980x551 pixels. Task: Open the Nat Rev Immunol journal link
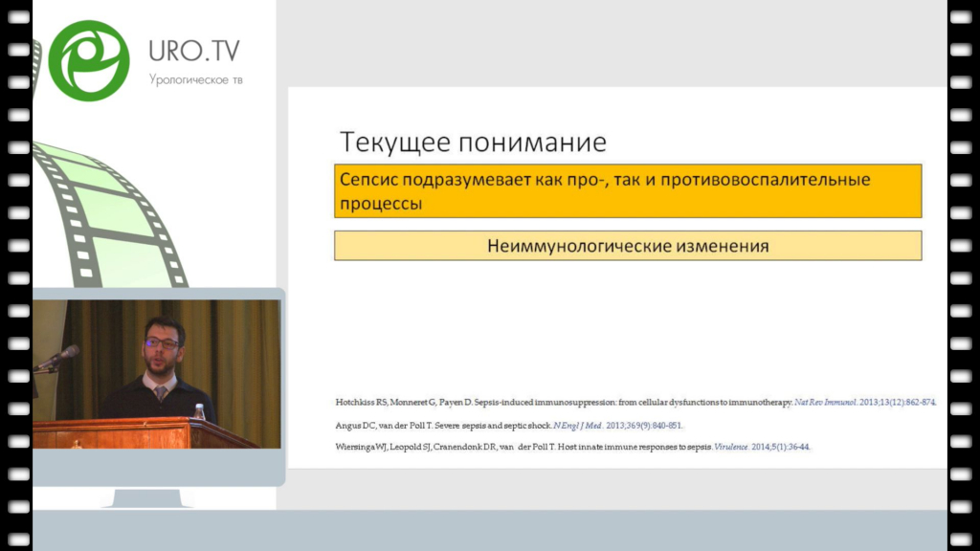coord(831,404)
